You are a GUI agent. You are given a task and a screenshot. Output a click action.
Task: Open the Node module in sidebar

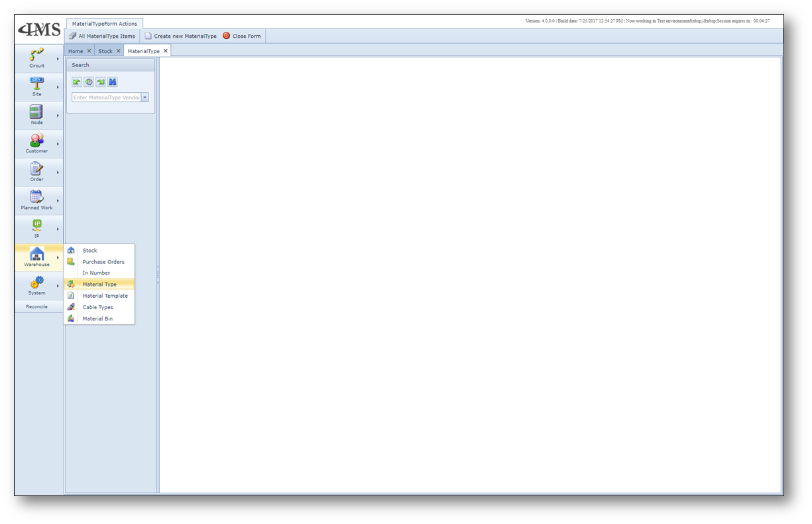point(37,115)
